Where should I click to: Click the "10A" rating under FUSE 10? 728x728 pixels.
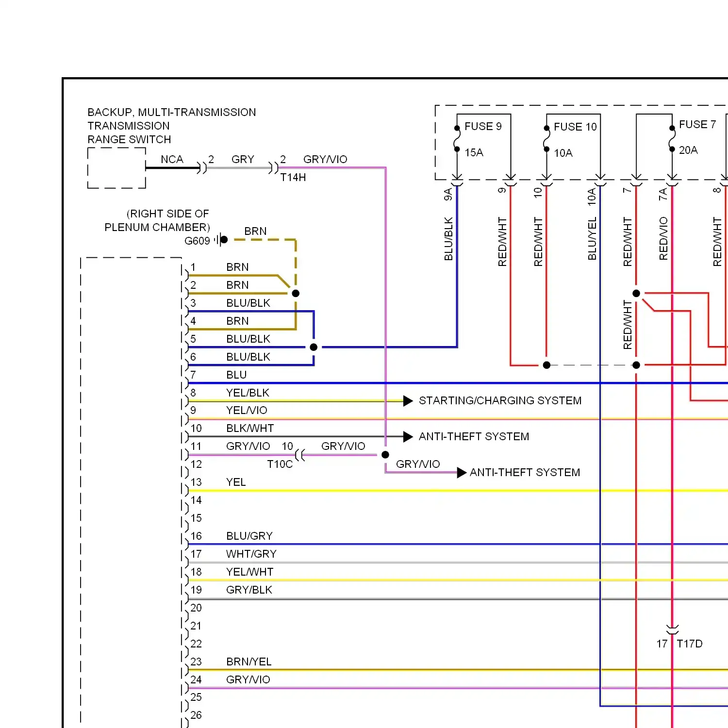pos(563,153)
